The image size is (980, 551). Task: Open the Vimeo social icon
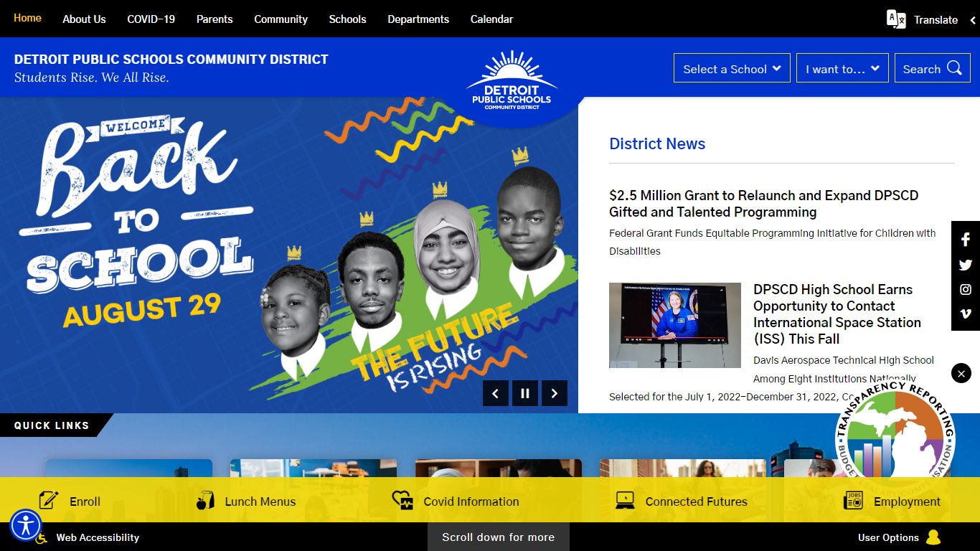tap(966, 314)
